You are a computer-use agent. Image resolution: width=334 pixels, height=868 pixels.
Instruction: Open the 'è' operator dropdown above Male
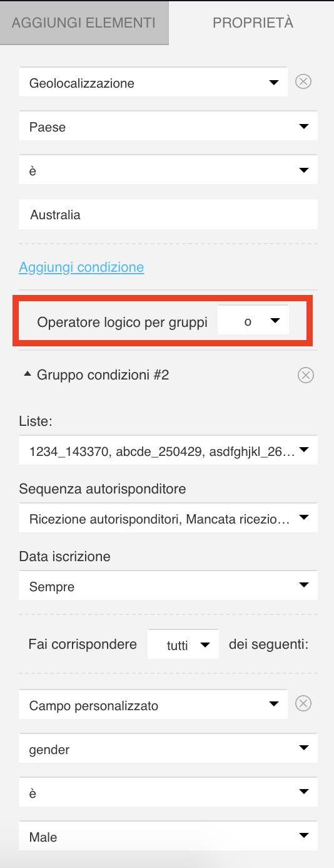(x=168, y=793)
